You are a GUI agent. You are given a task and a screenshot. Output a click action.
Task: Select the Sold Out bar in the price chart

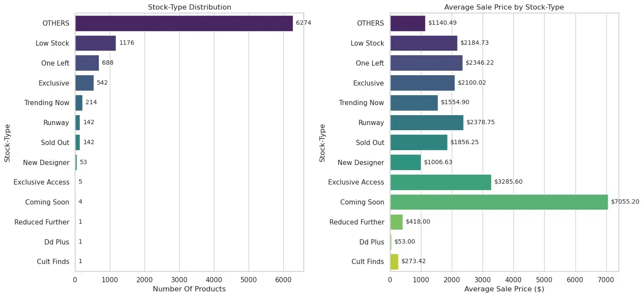(x=419, y=142)
